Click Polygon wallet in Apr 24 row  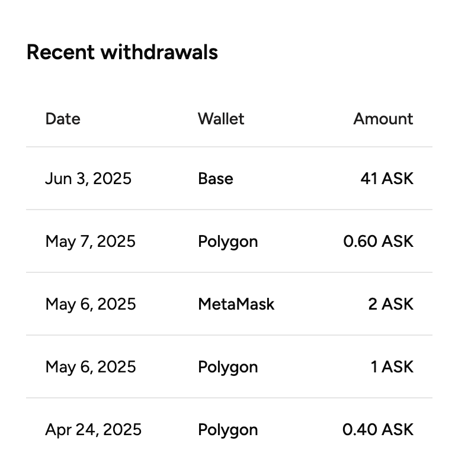[x=228, y=430]
